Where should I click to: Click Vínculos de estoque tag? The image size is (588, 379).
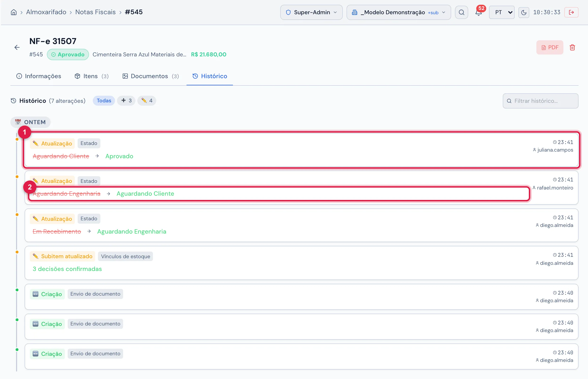pos(125,256)
